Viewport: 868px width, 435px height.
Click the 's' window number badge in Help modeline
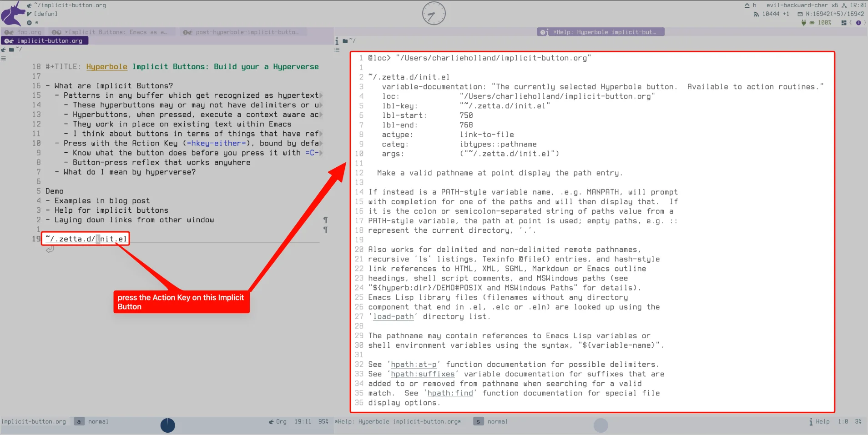point(478,421)
